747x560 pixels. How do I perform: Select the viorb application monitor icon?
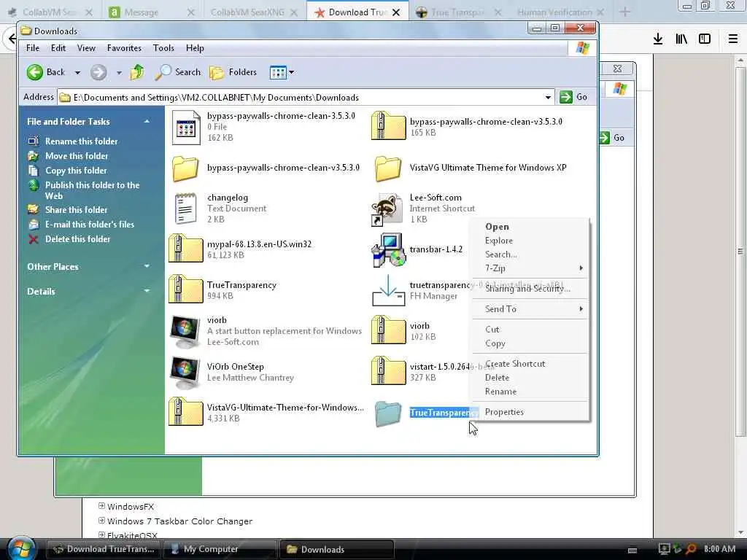(x=185, y=332)
